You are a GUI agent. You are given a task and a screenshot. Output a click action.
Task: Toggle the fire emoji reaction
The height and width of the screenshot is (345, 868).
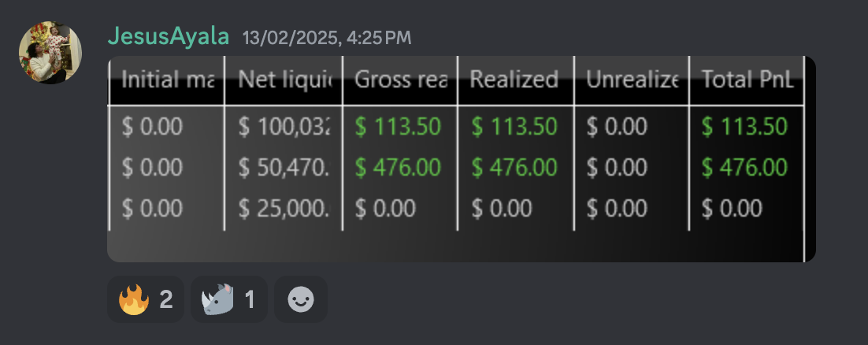(x=146, y=299)
